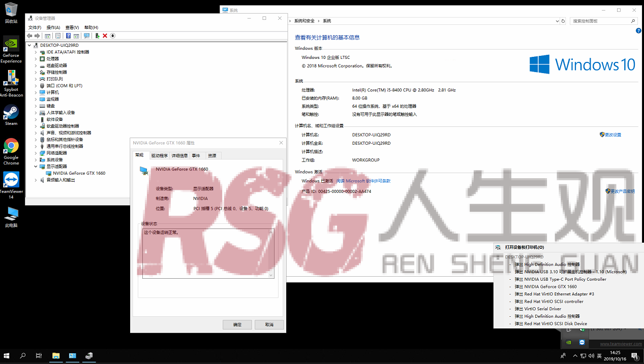This screenshot has width=644, height=364.
Task: Click the refresh button beside System address bar
Action: click(563, 21)
